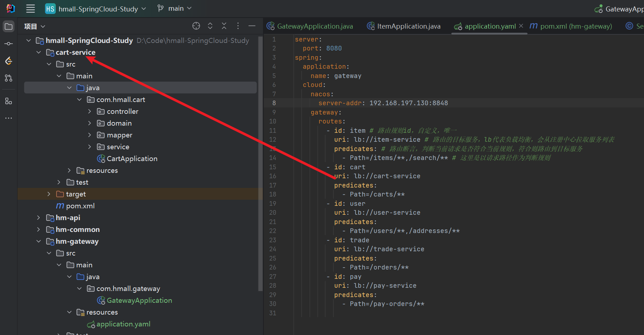Click the git branch icon
Screen dimensions: 644x335
pos(161,8)
